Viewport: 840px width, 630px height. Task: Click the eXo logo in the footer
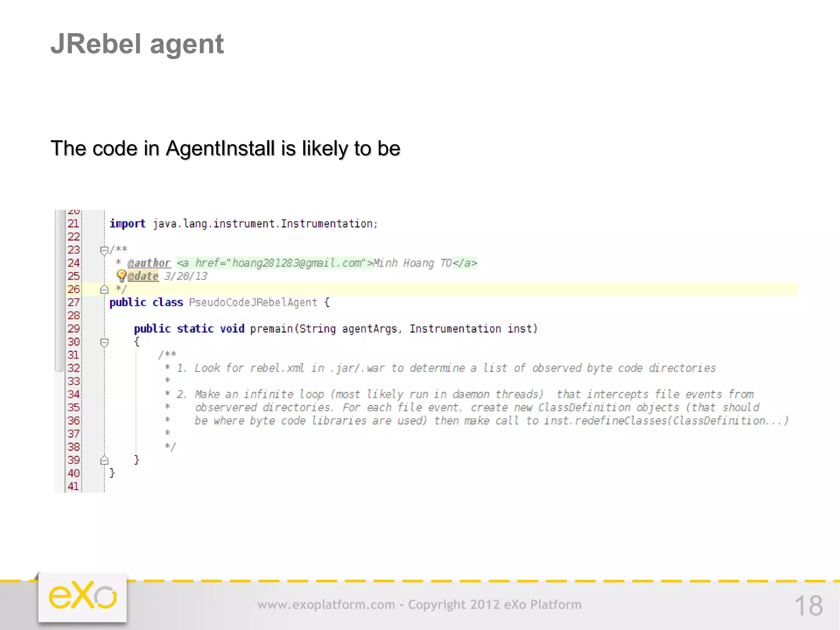tap(83, 597)
